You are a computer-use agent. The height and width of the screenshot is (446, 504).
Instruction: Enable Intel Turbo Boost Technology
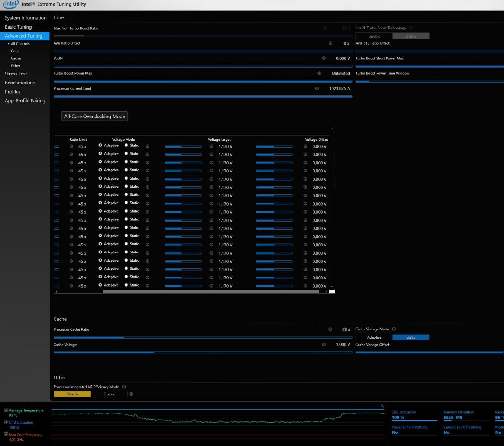coord(411,36)
